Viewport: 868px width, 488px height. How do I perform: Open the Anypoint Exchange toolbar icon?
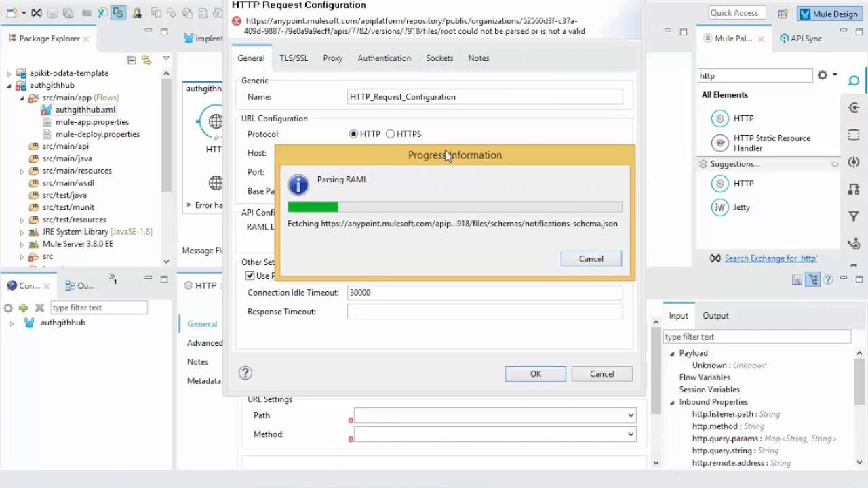(x=36, y=13)
